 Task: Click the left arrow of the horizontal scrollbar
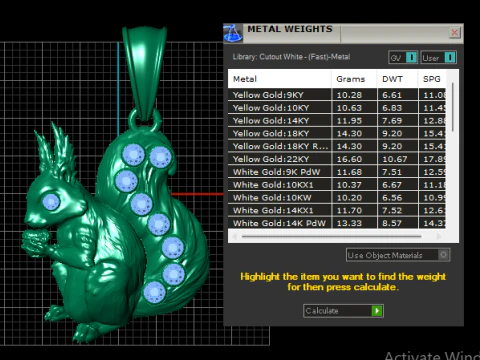(234, 236)
